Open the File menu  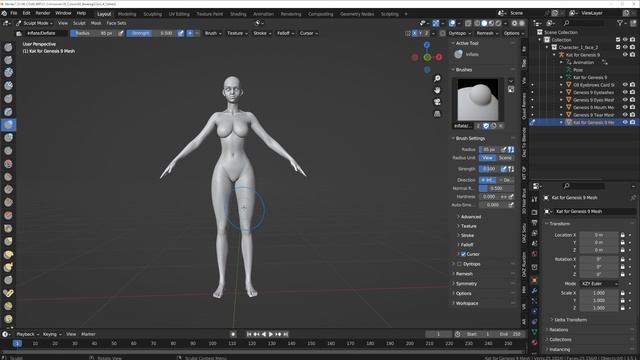click(13, 13)
